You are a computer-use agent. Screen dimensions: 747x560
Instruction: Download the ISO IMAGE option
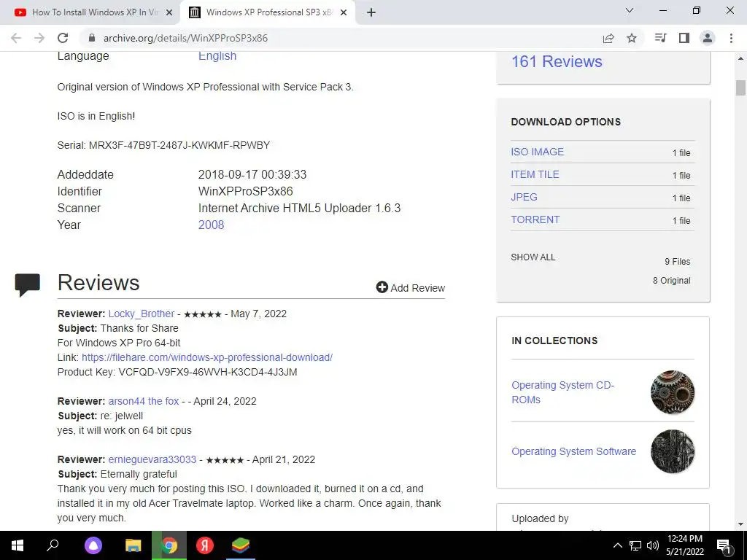538,152
